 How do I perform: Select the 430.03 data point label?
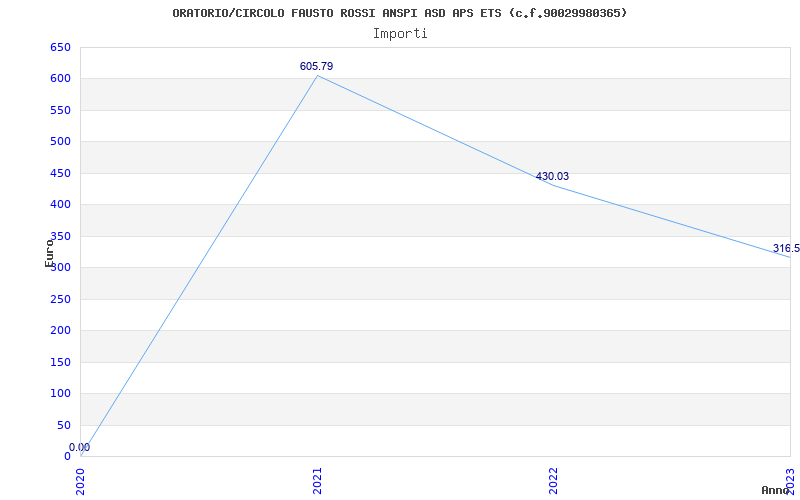(552, 177)
